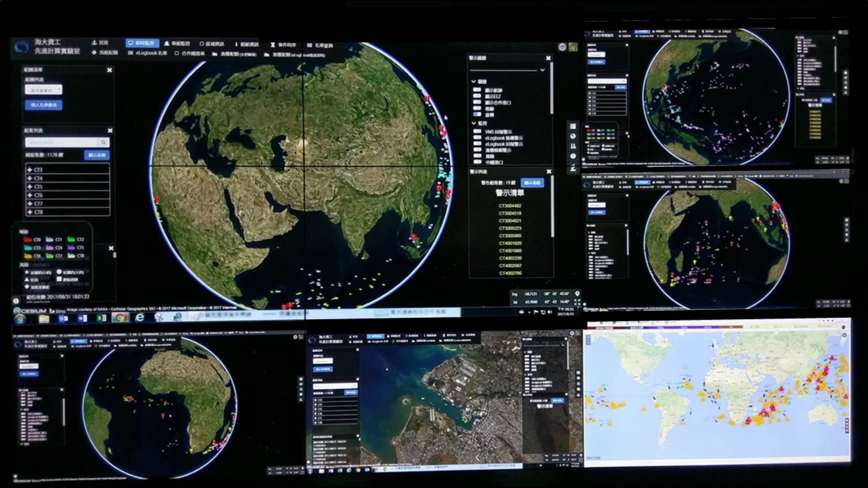The height and width of the screenshot is (488, 868).
Task: Turn off the enabled blue layer switch
Action: [x=477, y=115]
